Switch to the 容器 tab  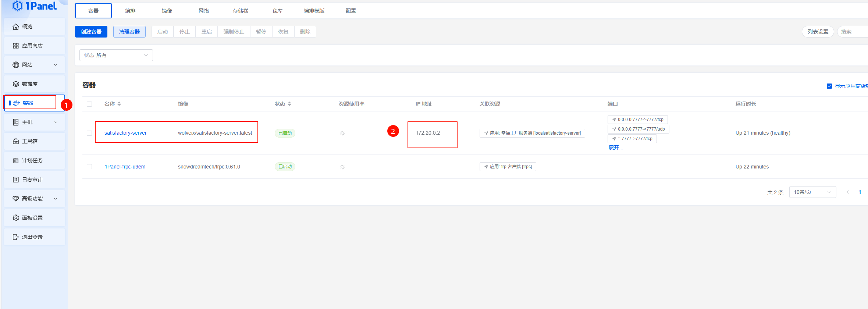pyautogui.click(x=93, y=11)
